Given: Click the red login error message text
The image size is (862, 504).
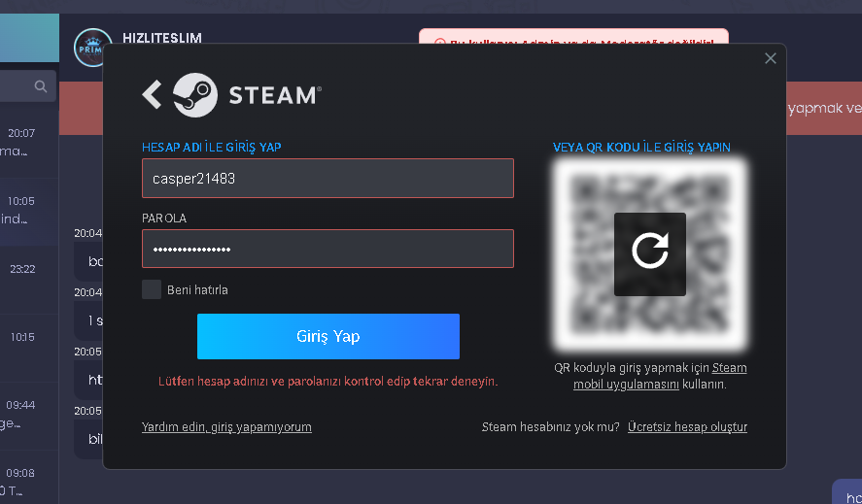Looking at the screenshot, I should coord(328,382).
